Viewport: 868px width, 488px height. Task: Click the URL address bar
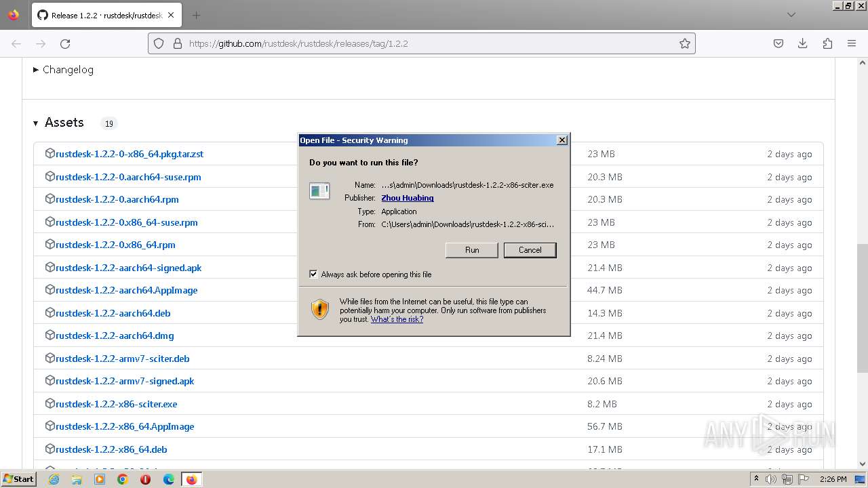tap(422, 43)
